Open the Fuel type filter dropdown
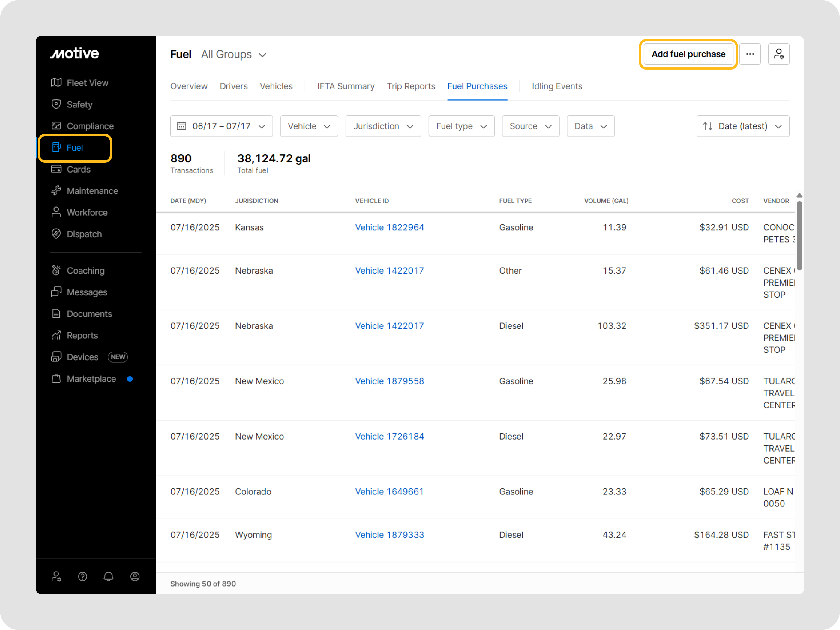 point(461,126)
